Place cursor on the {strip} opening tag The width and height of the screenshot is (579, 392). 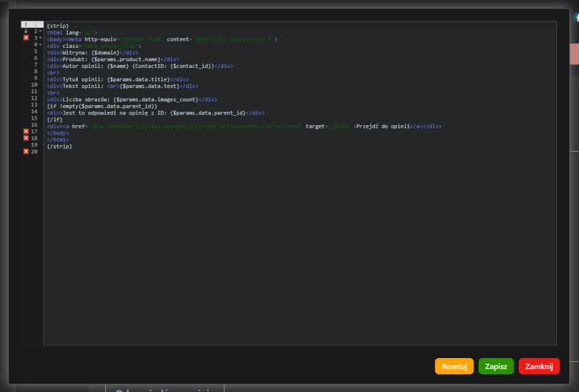(x=58, y=26)
